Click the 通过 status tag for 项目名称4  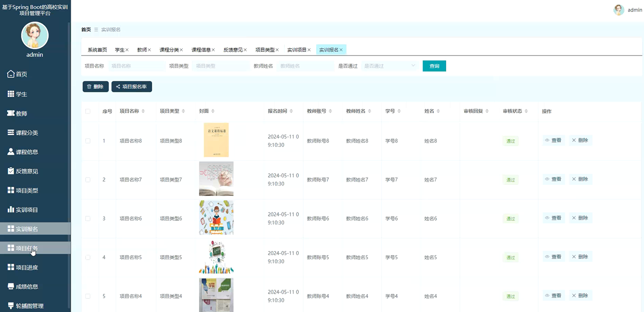[x=511, y=296]
